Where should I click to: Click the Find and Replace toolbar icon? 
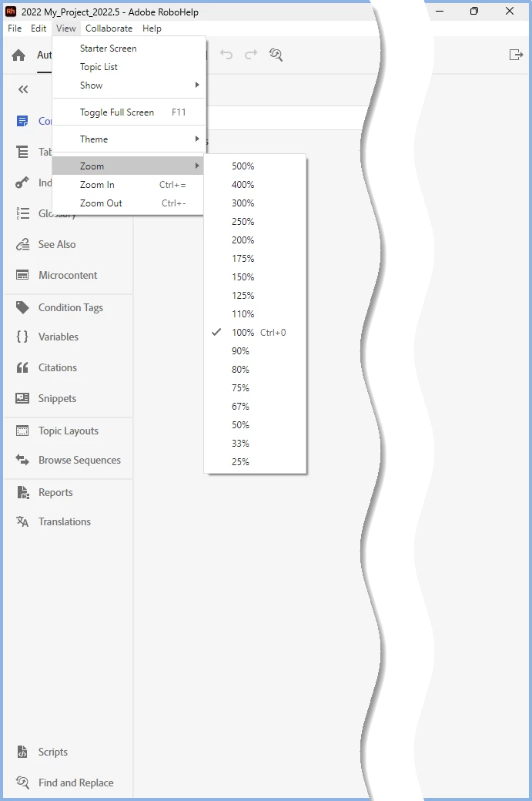pyautogui.click(x=276, y=55)
